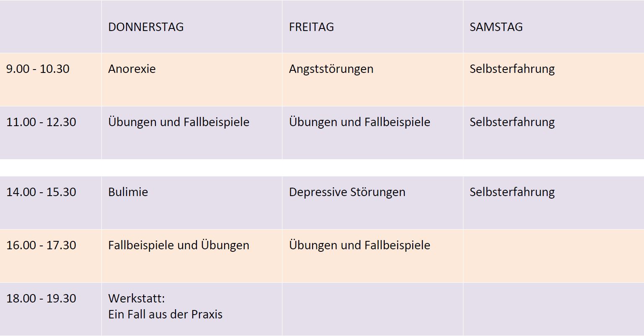Select the Angststörungen session on Friday
The image size is (644, 336).
331,69
